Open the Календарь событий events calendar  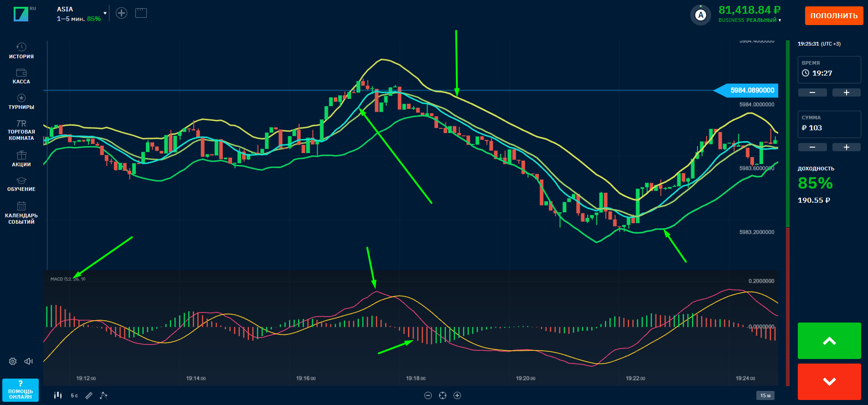[21, 213]
